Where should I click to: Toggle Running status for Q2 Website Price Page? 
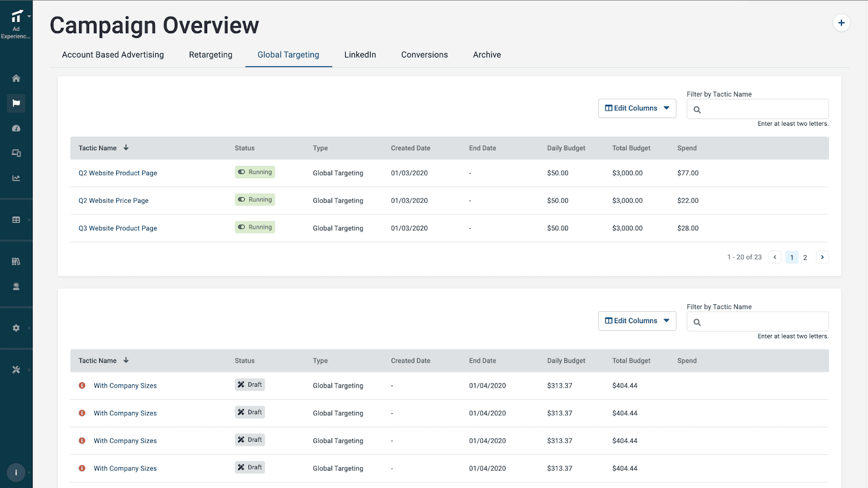coord(255,200)
